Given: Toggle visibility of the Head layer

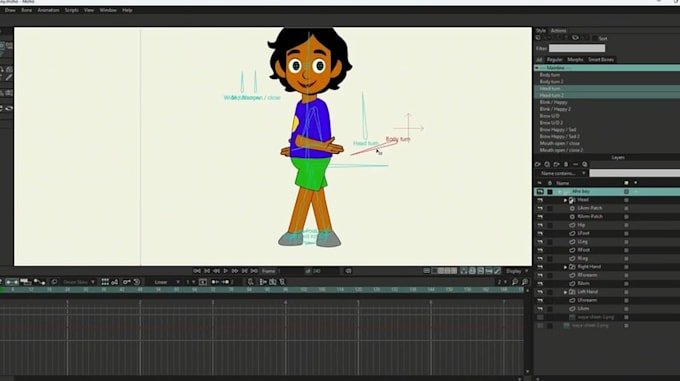Looking at the screenshot, I should (x=540, y=200).
